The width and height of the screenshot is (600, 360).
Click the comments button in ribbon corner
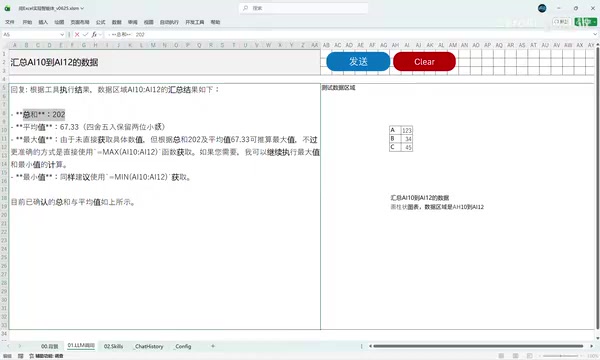pyautogui.click(x=561, y=22)
